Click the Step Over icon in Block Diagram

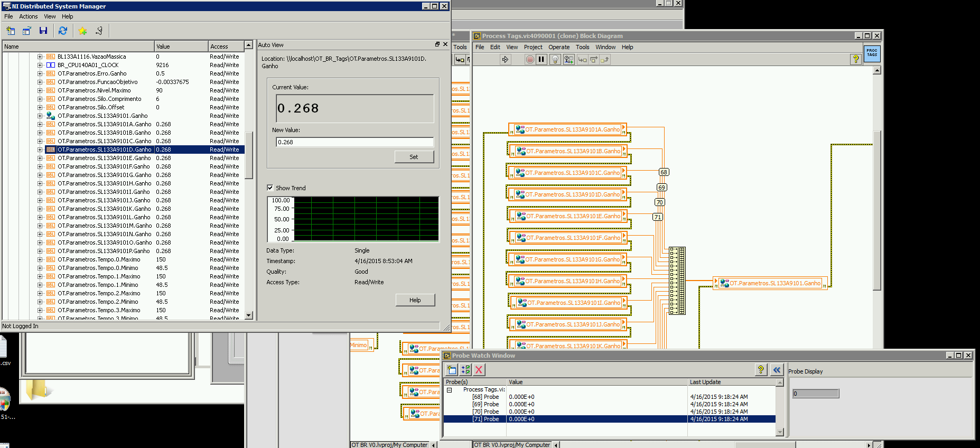coord(594,60)
